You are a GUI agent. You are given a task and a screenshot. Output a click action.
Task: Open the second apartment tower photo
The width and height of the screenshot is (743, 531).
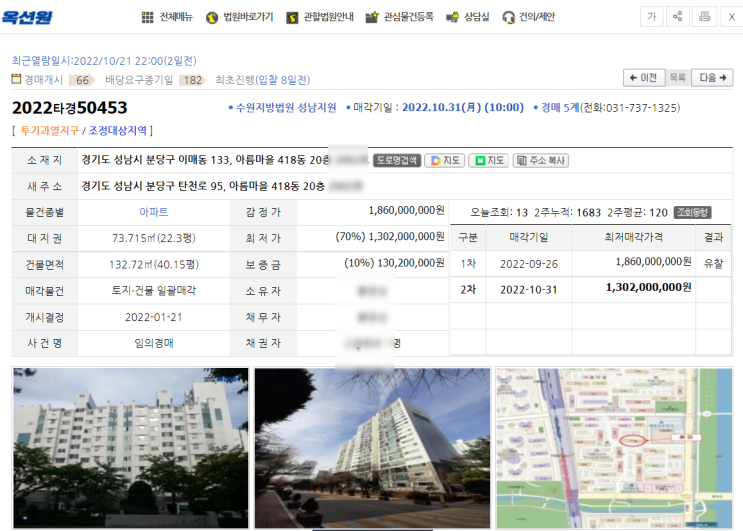372,448
